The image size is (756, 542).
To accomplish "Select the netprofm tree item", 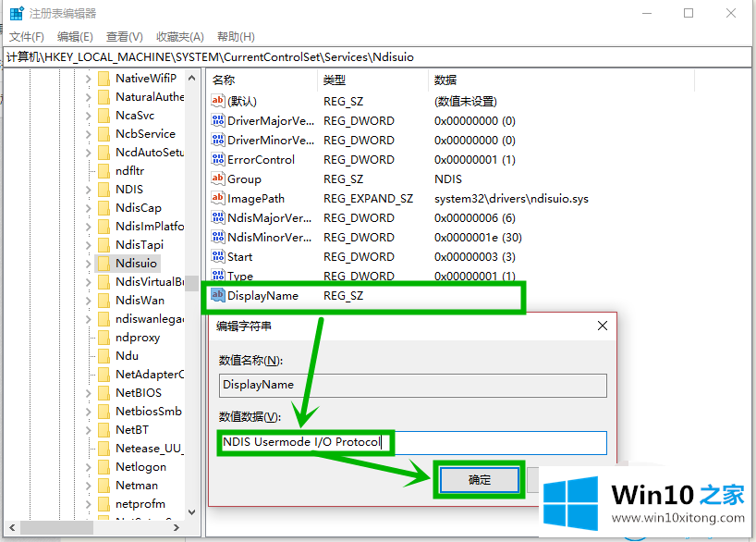I will click(140, 503).
